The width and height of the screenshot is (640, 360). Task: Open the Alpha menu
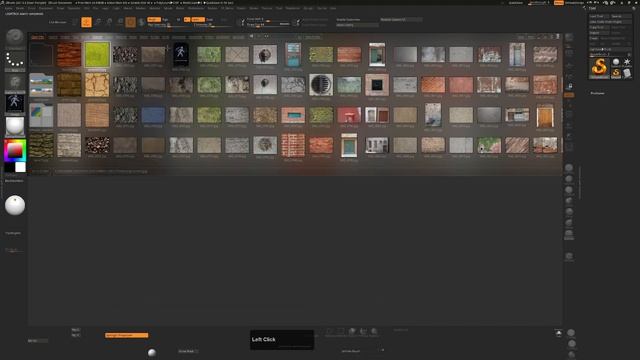pos(8,8)
